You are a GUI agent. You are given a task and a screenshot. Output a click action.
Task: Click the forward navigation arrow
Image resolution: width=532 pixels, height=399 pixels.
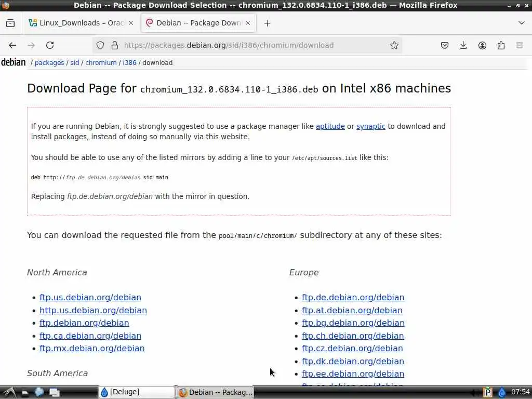point(31,45)
